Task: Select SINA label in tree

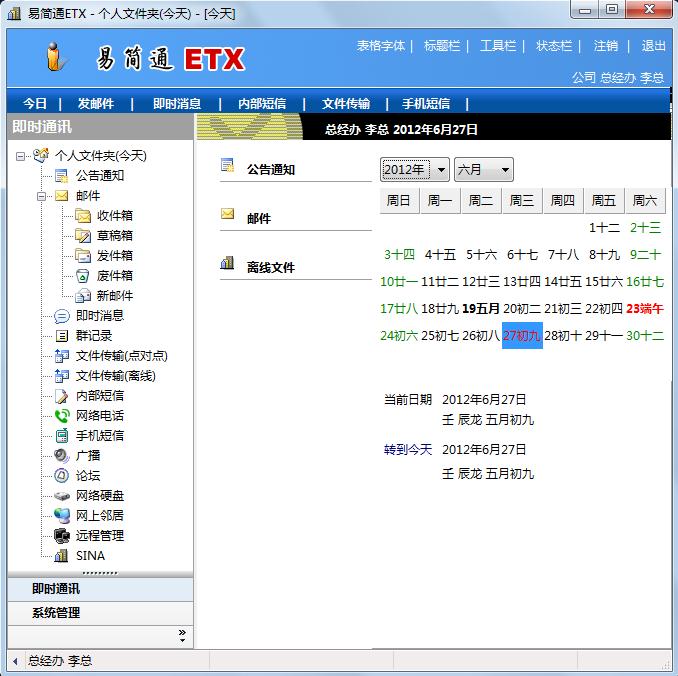Action: tap(90, 556)
